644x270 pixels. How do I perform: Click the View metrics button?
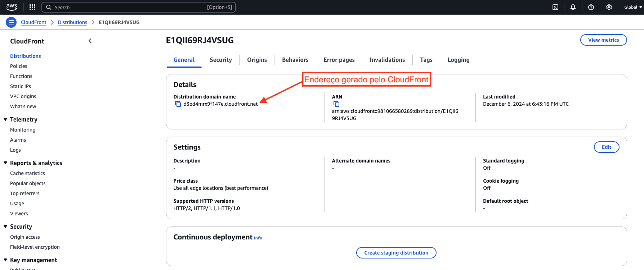pos(603,40)
